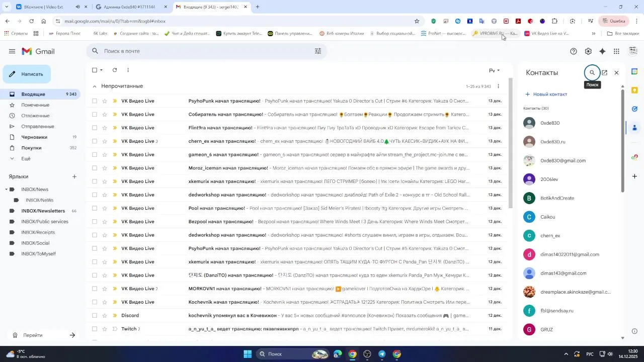The height and width of the screenshot is (362, 644).
Task: Tick checkbox for Moroz_iceman email
Action: tap(95, 168)
